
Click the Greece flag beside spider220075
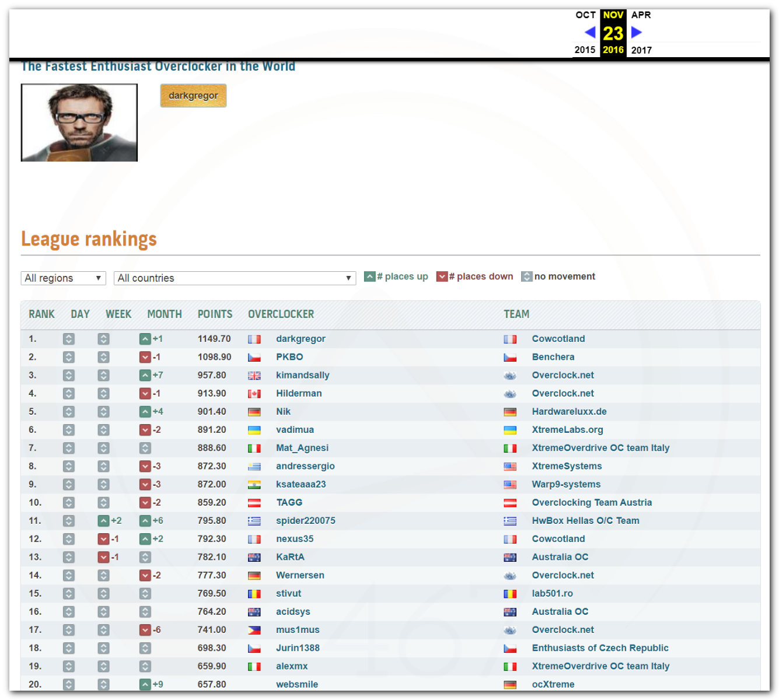[x=254, y=521]
